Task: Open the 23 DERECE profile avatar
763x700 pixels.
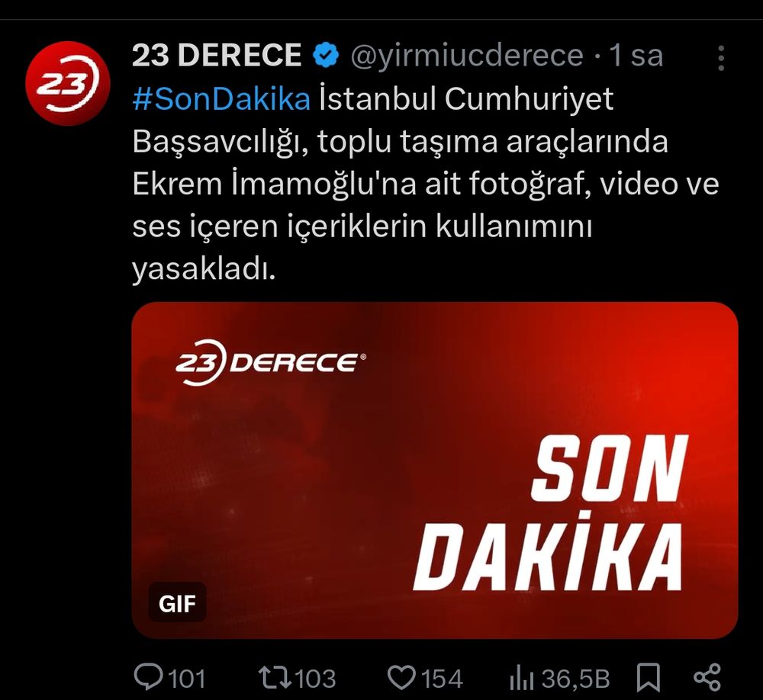Action: (68, 83)
